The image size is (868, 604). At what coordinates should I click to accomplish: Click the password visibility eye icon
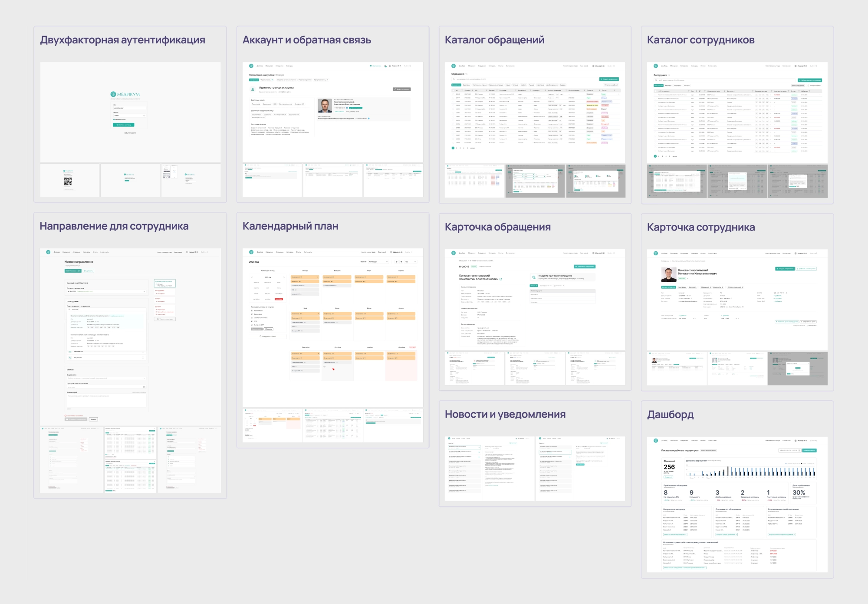point(144,116)
